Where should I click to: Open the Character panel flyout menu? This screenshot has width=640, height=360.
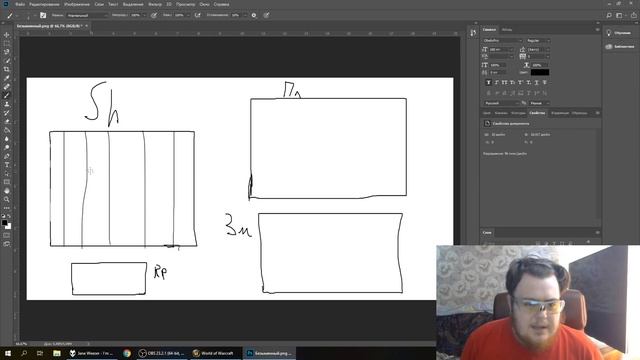point(597,30)
